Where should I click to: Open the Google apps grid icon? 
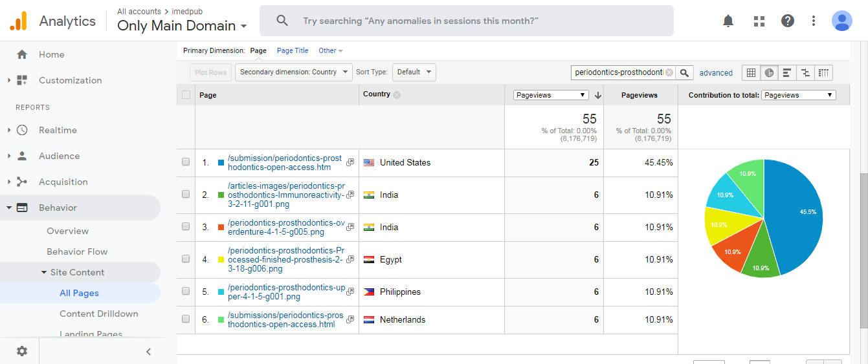tap(759, 21)
